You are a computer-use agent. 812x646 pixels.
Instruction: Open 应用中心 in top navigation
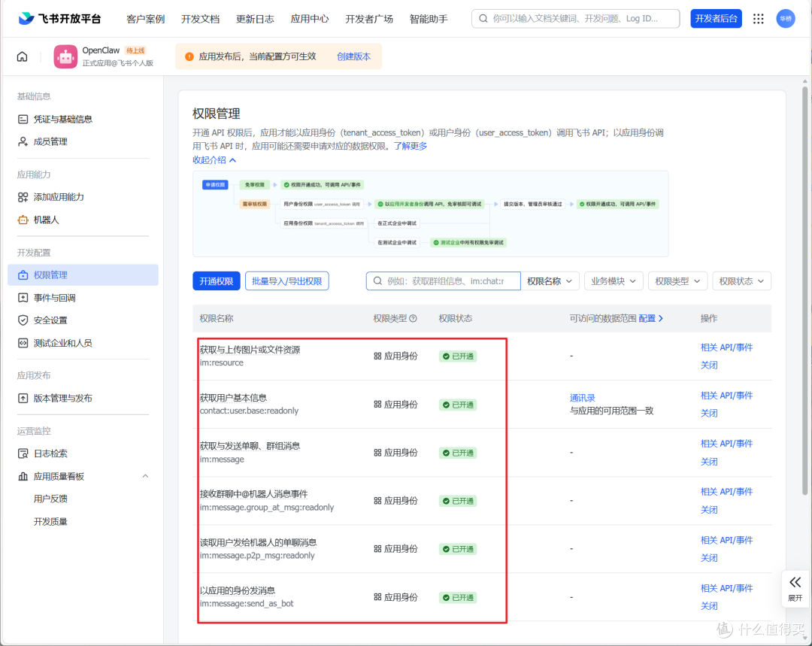pyautogui.click(x=310, y=19)
